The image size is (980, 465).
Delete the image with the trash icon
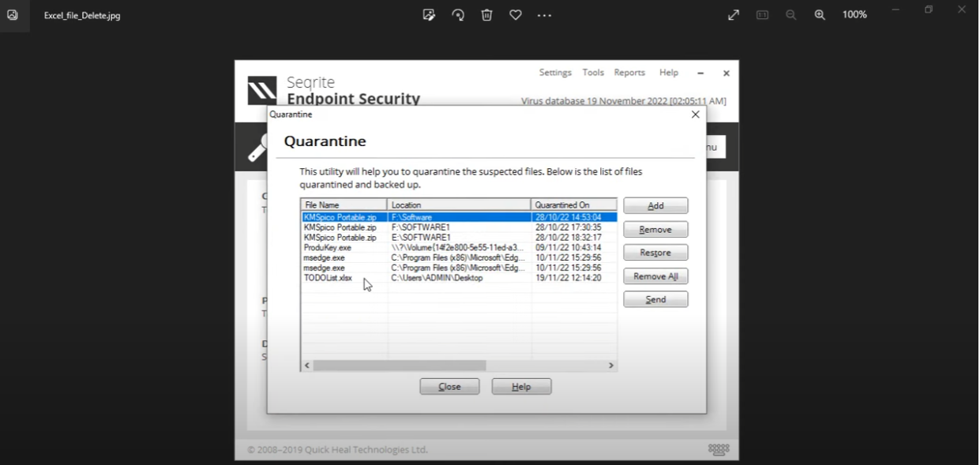click(487, 15)
